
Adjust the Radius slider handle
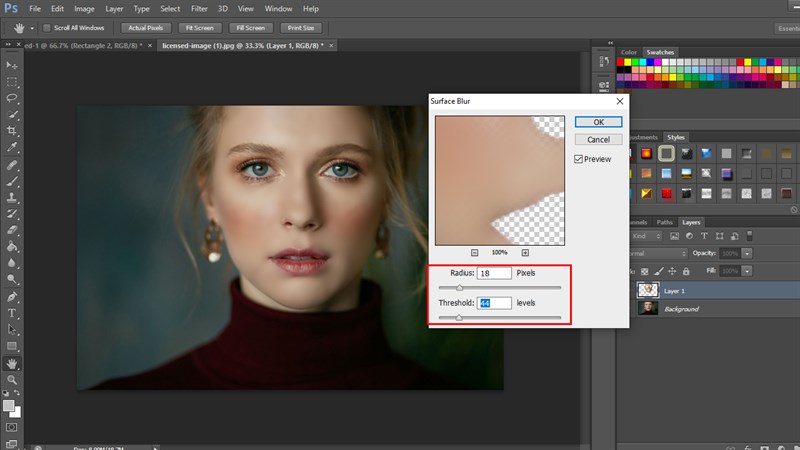pyautogui.click(x=459, y=288)
